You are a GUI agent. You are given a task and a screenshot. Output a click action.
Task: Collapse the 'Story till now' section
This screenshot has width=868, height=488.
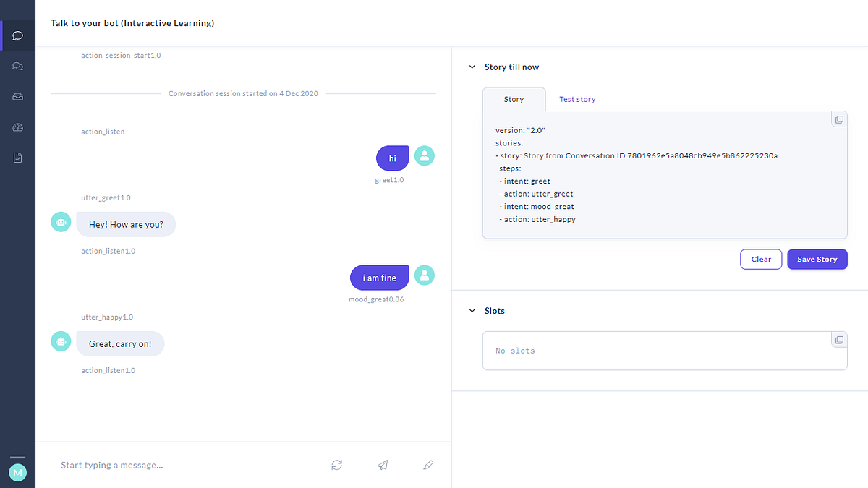click(x=472, y=67)
